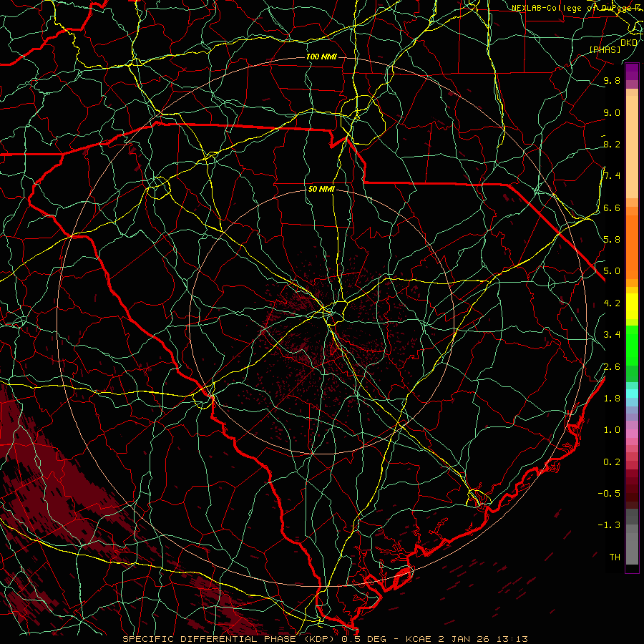
Task: Click the 9.8 value on color scale
Action: [x=612, y=80]
